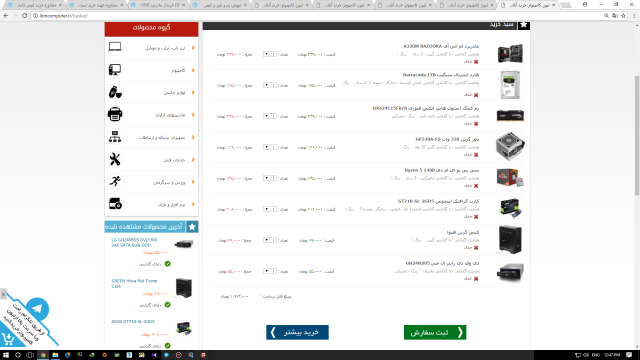The height and width of the screenshot is (360, 640).
Task: Switch to the fifth browser tab
Action: tap(280, 5)
